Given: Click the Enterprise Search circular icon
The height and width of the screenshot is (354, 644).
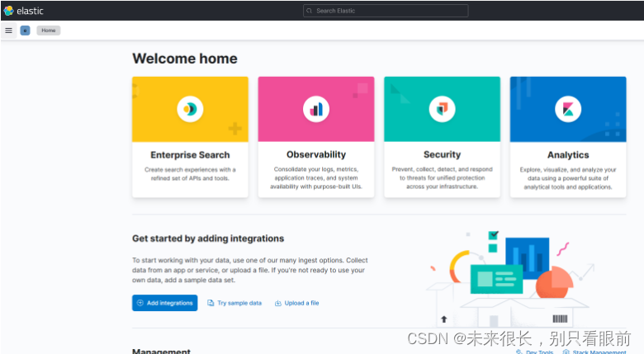Looking at the screenshot, I should tap(190, 109).
